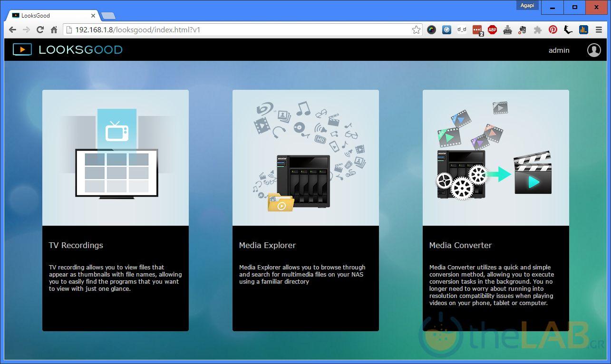The height and width of the screenshot is (364, 611).
Task: Open the red password manager extension with badge 2
Action: 477,30
